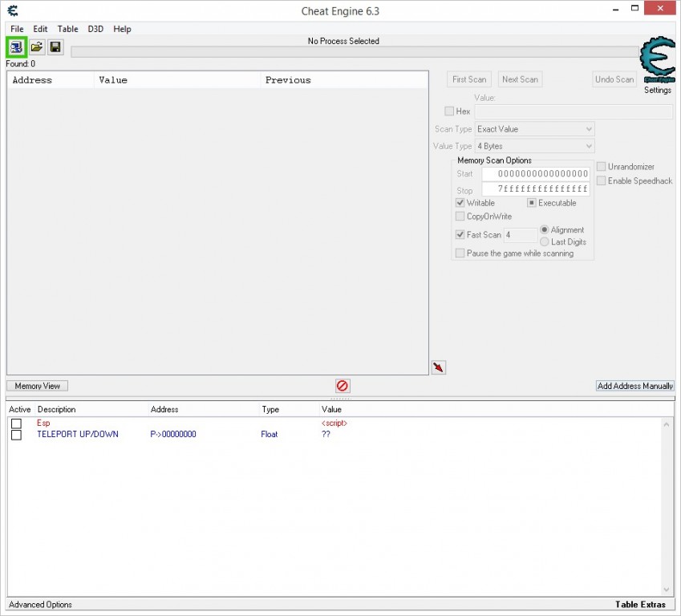Click the open file folder icon
This screenshot has height=616, width=681.
[x=37, y=47]
